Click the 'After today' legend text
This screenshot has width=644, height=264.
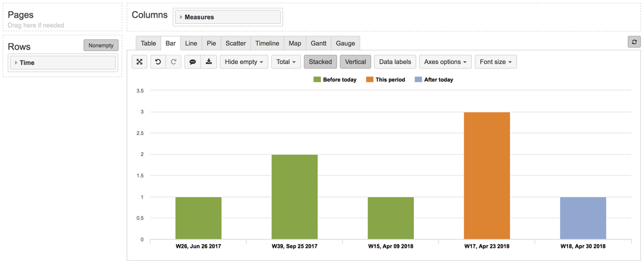click(x=438, y=80)
